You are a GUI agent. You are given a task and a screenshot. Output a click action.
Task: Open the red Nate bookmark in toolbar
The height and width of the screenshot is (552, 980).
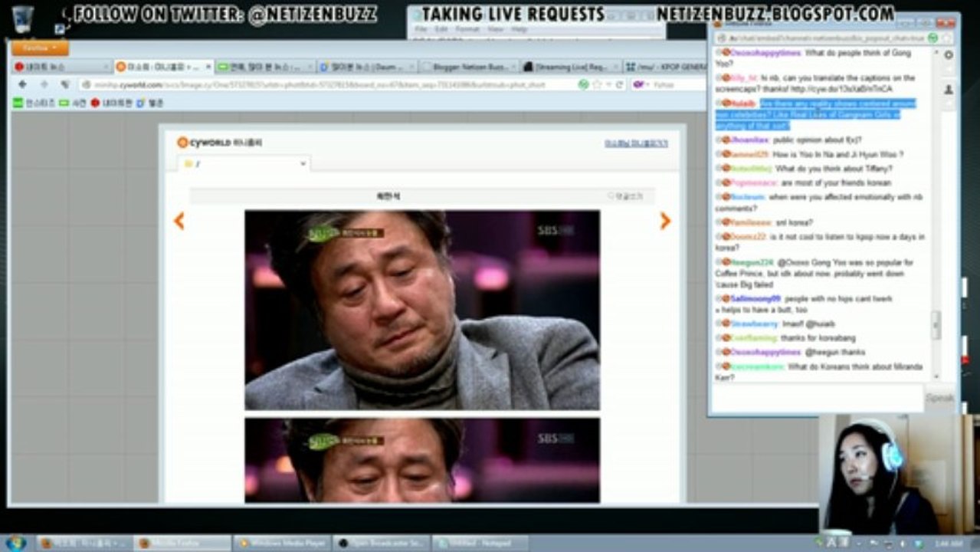click(x=111, y=103)
